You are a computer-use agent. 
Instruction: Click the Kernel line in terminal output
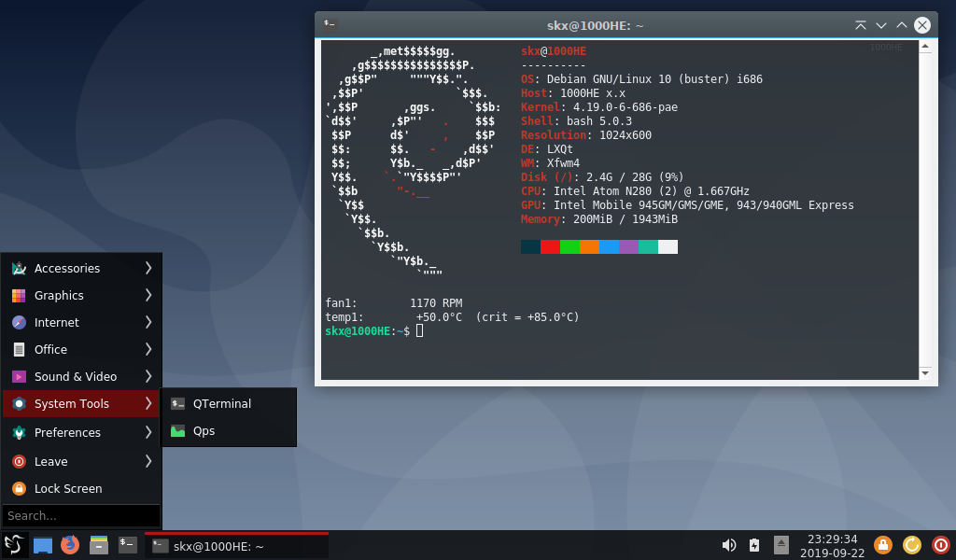[x=598, y=107]
